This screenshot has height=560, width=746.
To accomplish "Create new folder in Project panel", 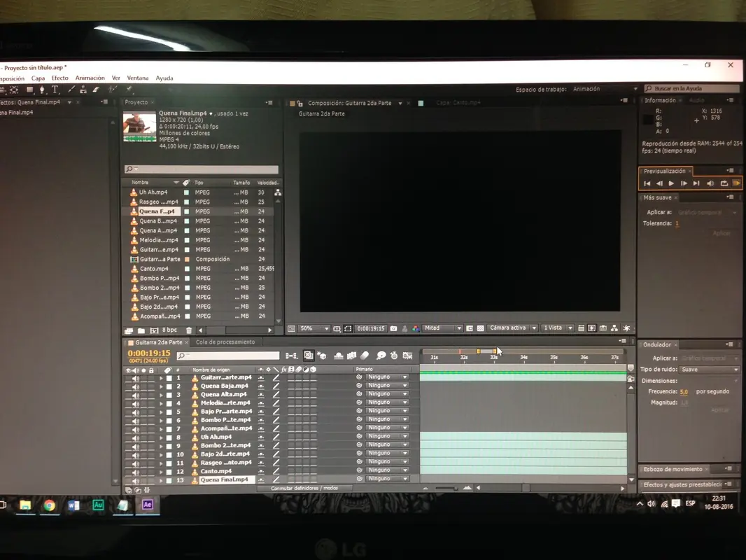I will click(x=141, y=330).
